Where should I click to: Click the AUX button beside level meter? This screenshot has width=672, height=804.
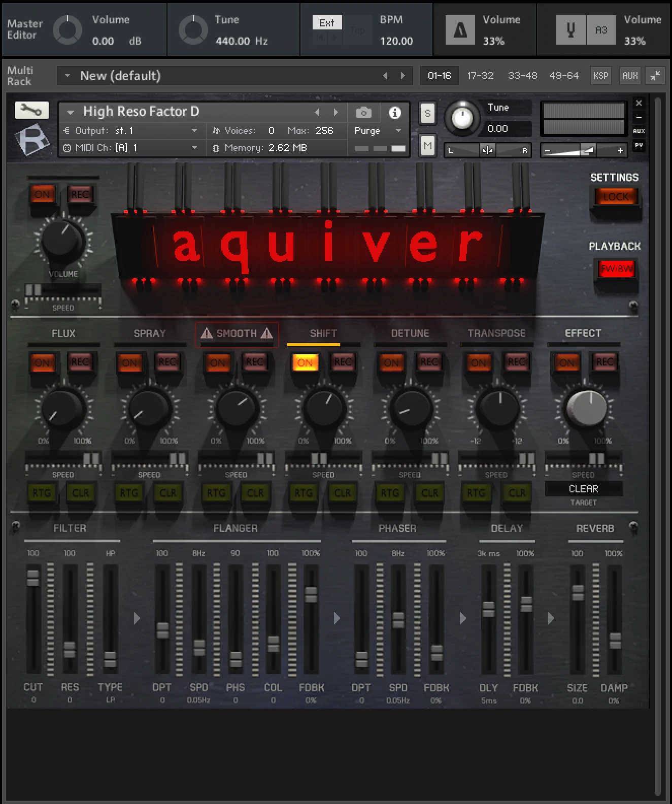(x=639, y=131)
